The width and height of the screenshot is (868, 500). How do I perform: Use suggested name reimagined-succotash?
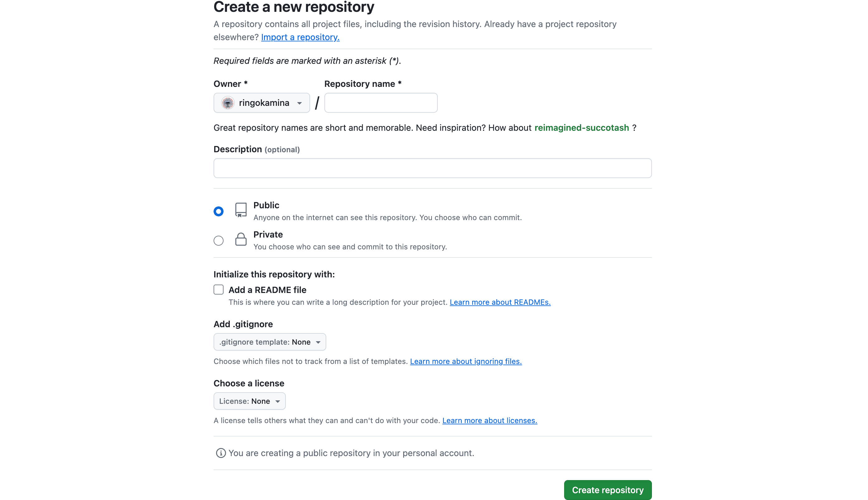point(582,128)
